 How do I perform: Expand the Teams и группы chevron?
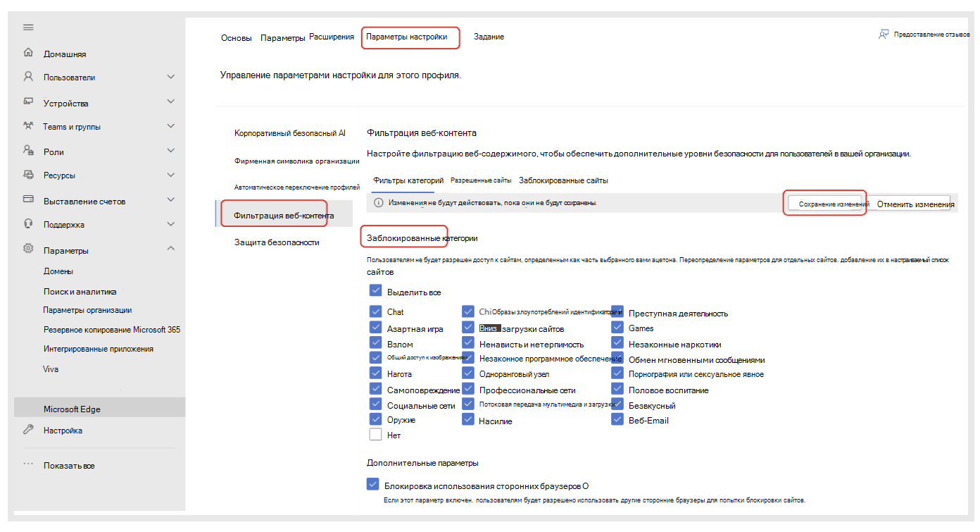[x=170, y=126]
